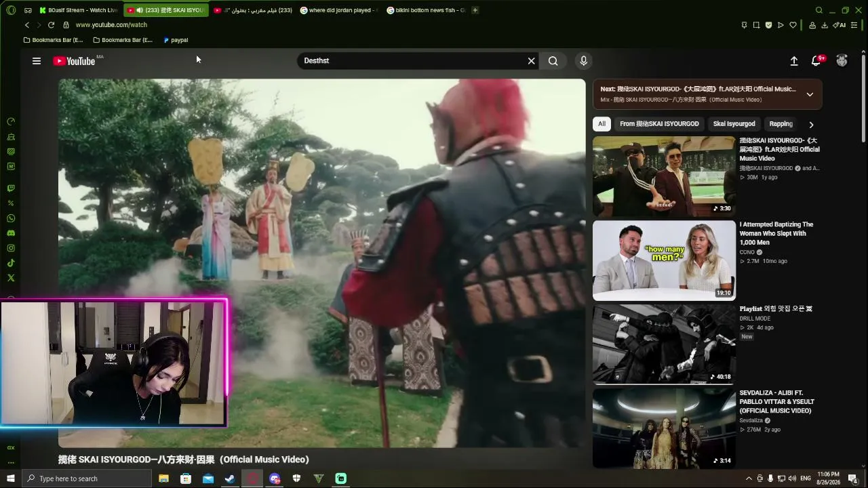868x488 pixels.
Task: Play the Sevdaliza Alibi video thumbnail
Action: (x=664, y=428)
